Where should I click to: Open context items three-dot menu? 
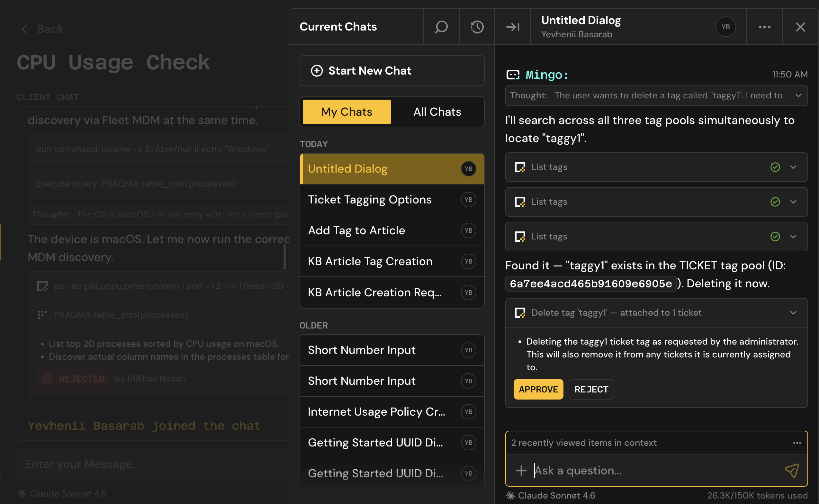click(x=797, y=443)
